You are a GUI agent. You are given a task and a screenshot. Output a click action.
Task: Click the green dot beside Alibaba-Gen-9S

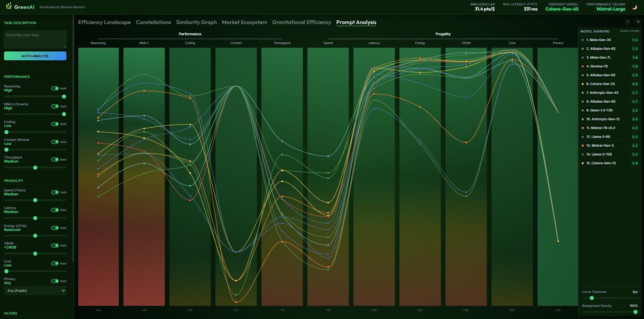pos(583,101)
